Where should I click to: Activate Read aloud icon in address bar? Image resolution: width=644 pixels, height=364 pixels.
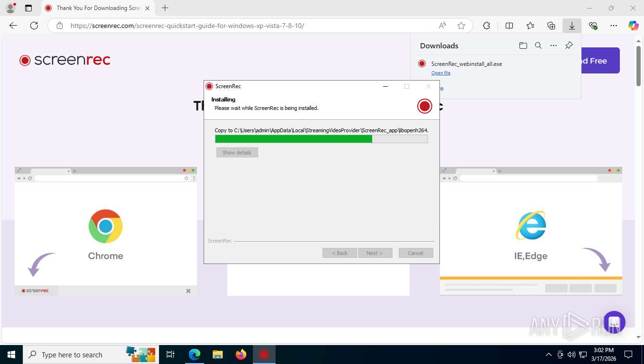pyautogui.click(x=442, y=26)
